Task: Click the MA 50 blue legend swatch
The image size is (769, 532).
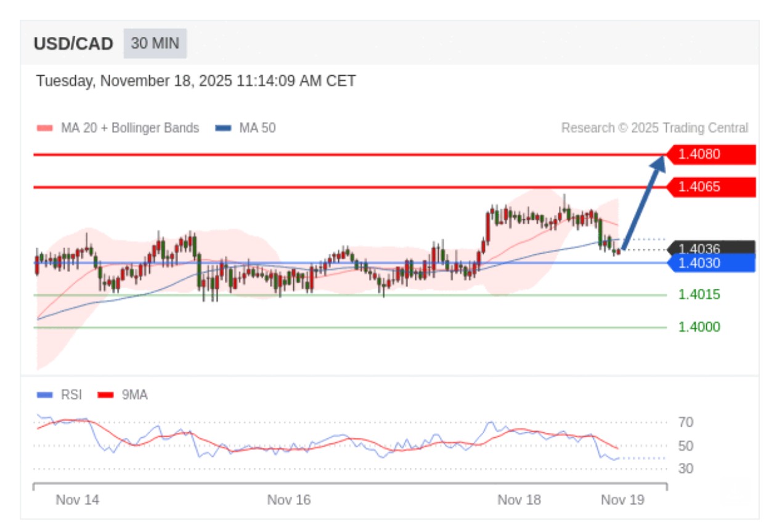Action: [223, 128]
